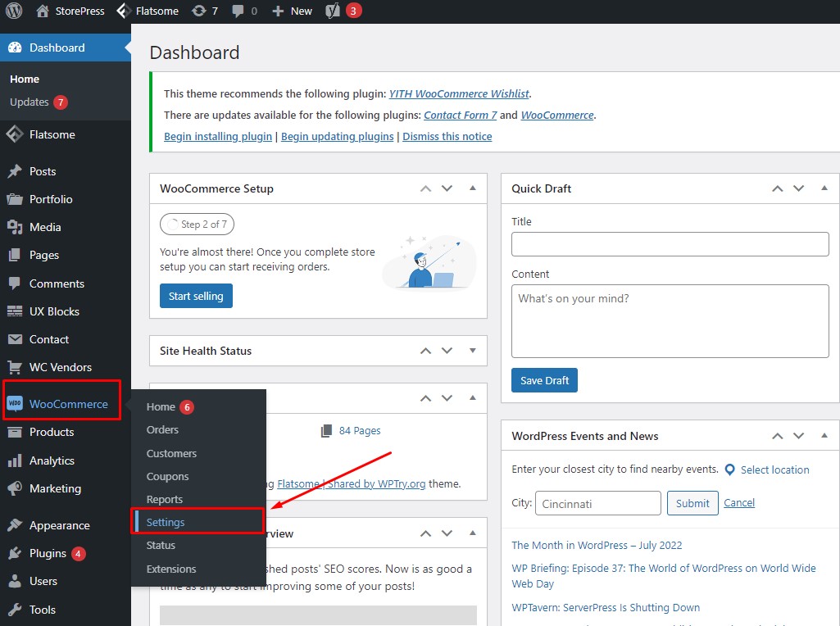Click the location pin icon beside Select location
The height and width of the screenshot is (626, 840).
pos(729,469)
